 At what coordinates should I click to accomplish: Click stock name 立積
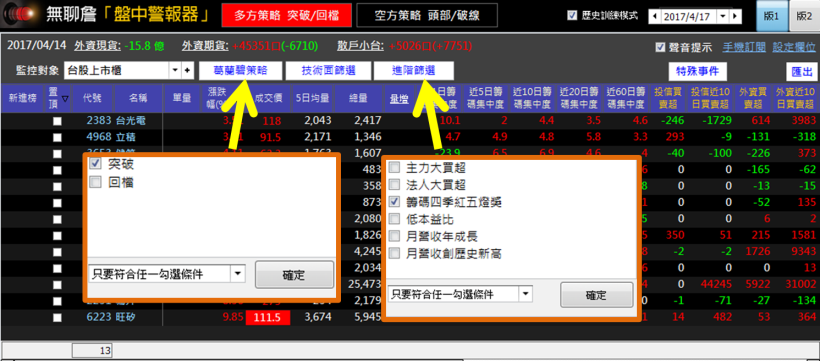point(126,137)
